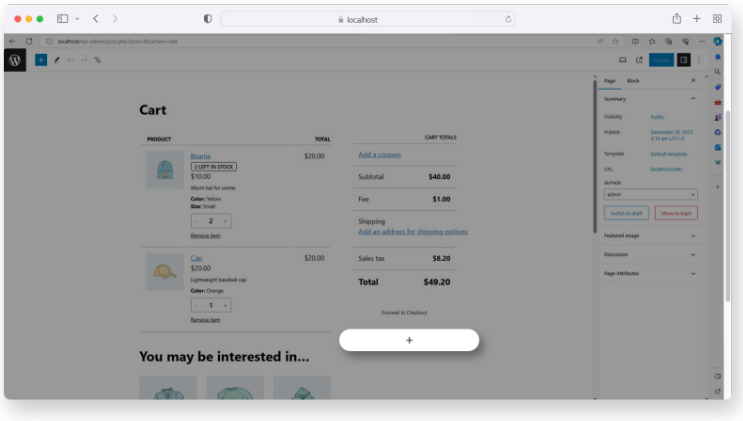Click the editor Undo arrow
This screenshot has width=743, height=421.
(70, 60)
